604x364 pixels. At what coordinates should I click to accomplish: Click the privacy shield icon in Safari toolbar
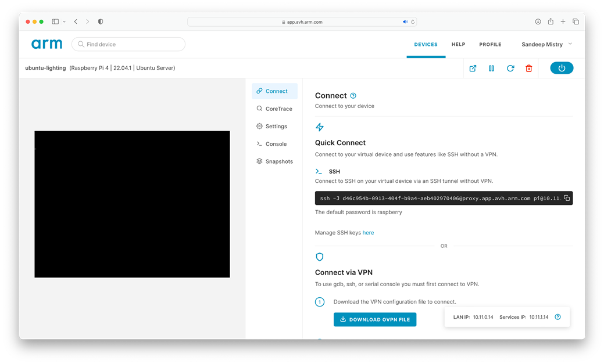tap(101, 22)
